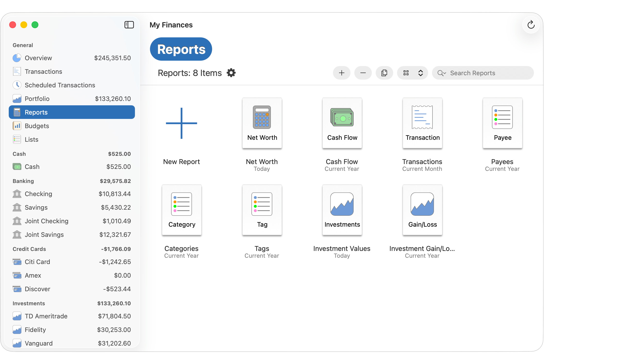The height and width of the screenshot is (364, 631).
Task: Open the Cash Flow report tile
Action: pos(342,123)
